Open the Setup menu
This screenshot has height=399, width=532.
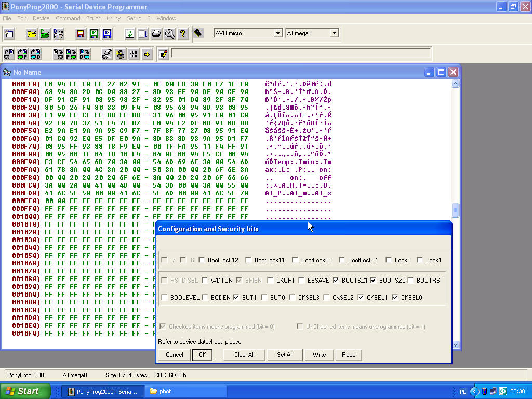pos(134,18)
